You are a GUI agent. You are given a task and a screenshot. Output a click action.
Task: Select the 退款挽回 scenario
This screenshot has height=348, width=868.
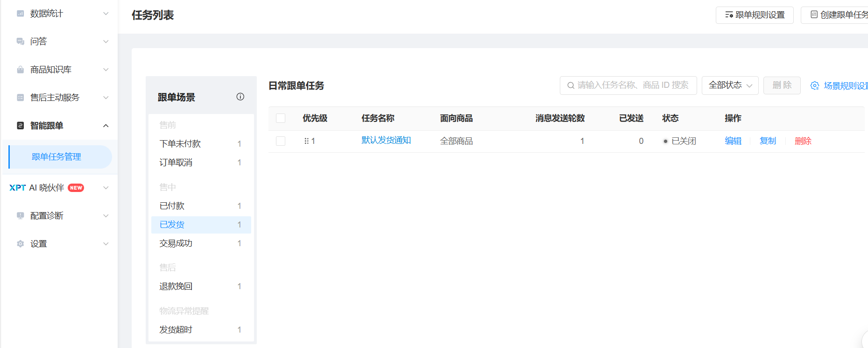pyautogui.click(x=201, y=286)
